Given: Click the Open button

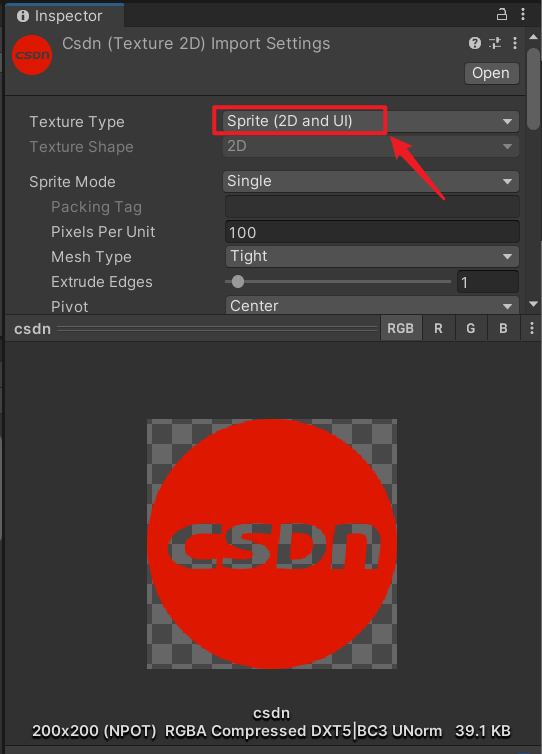Looking at the screenshot, I should [x=491, y=73].
